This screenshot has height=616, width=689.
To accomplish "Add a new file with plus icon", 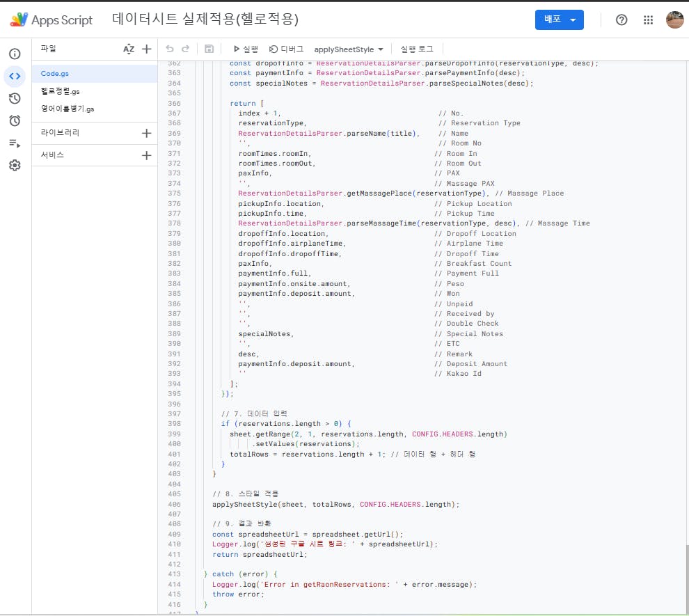I will click(147, 49).
